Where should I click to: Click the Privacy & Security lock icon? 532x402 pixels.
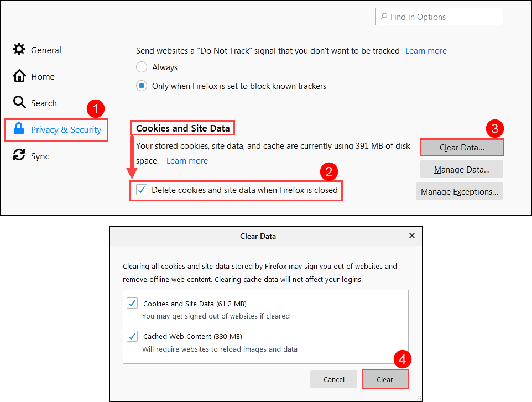pos(19,129)
